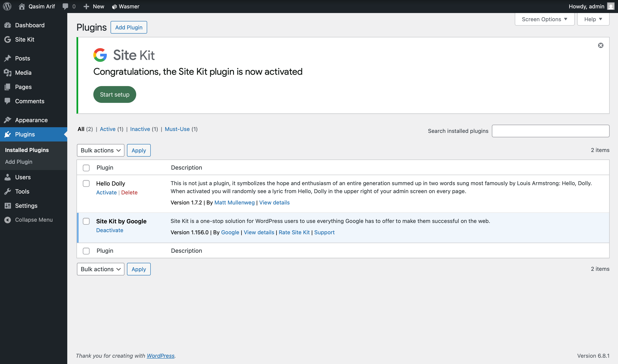
Task: Click the admin avatar icon
Action: pyautogui.click(x=611, y=6)
